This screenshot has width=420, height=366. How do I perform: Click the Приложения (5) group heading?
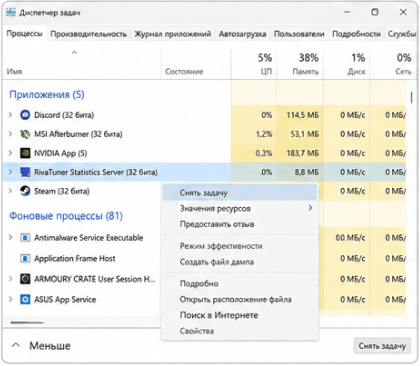pos(47,95)
